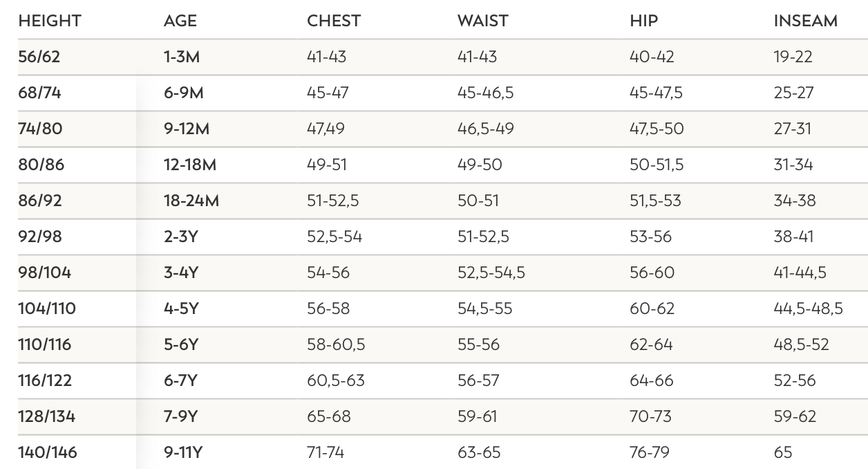Click the HIP column header
Image resolution: width=868 pixels, height=469 pixels.
click(x=644, y=21)
